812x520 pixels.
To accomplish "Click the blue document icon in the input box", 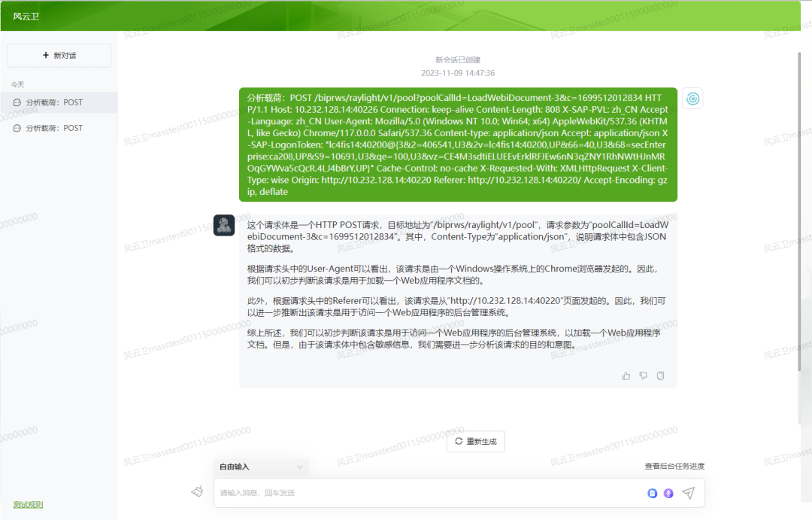I will coord(652,493).
